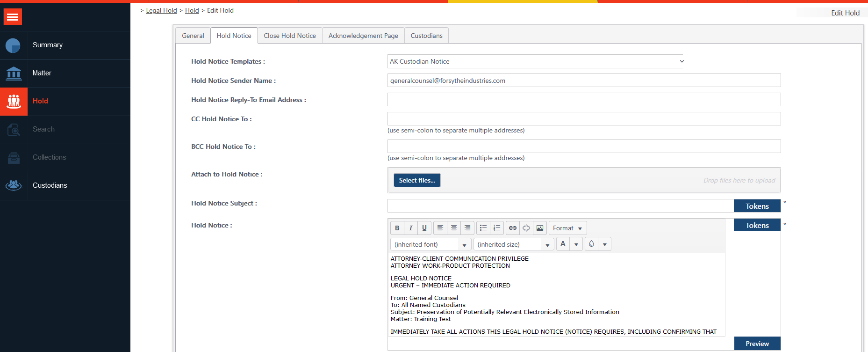This screenshot has height=352, width=868.
Task: Expand the Format dropdown in the editor
Action: click(567, 228)
